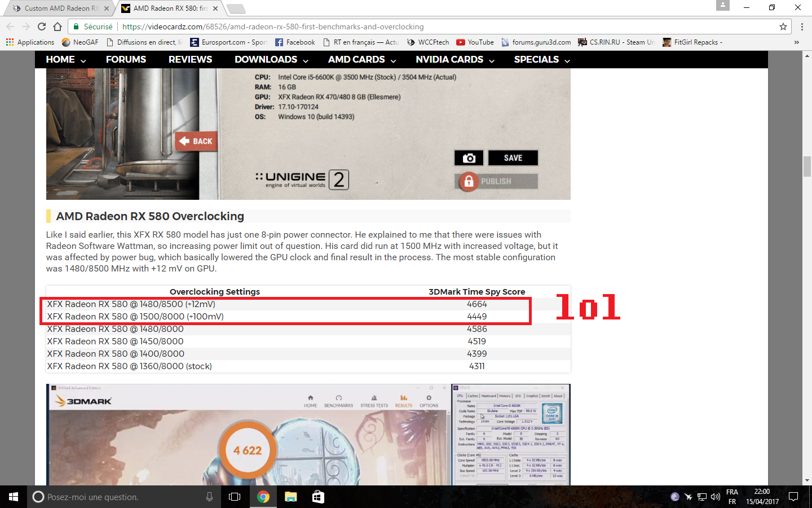Open File Explorer from the taskbar
This screenshot has width=812, height=508.
290,497
